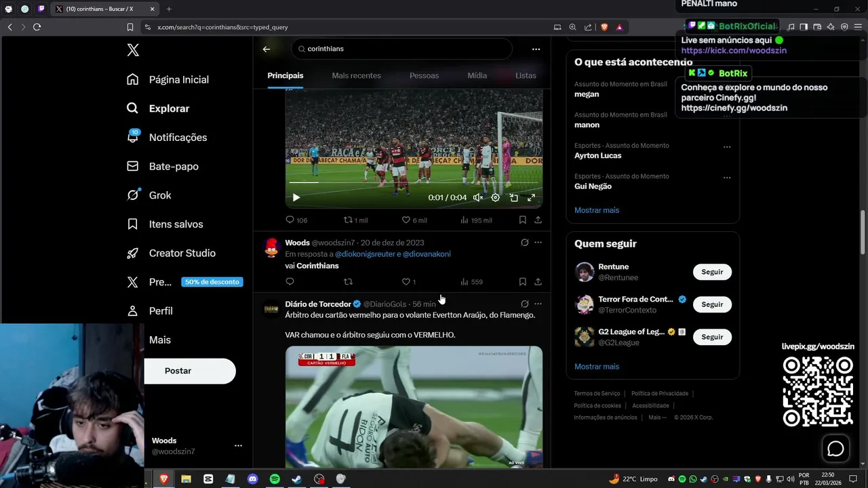Switch to Mais recentes tab
The width and height of the screenshot is (868, 488).
[356, 75]
